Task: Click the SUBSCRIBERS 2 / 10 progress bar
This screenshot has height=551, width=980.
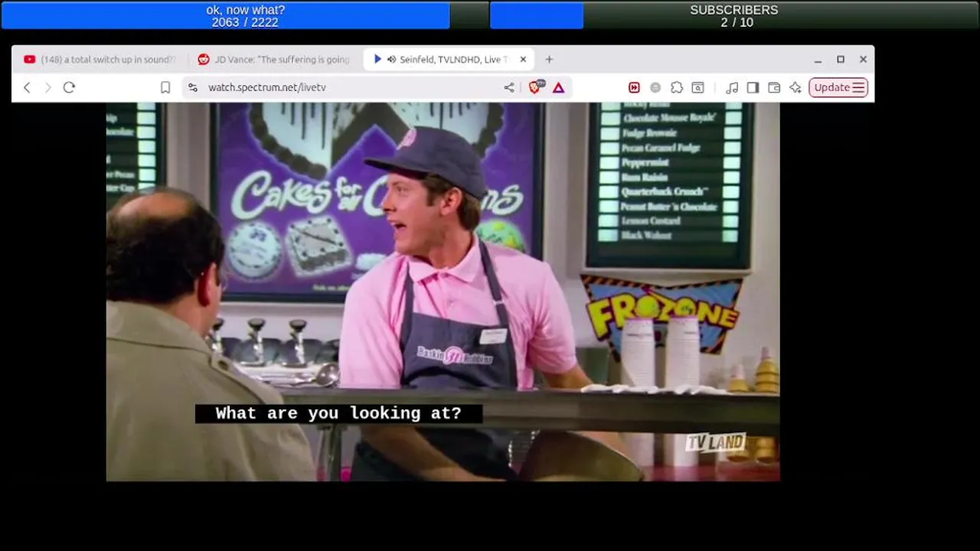Action: (x=734, y=15)
